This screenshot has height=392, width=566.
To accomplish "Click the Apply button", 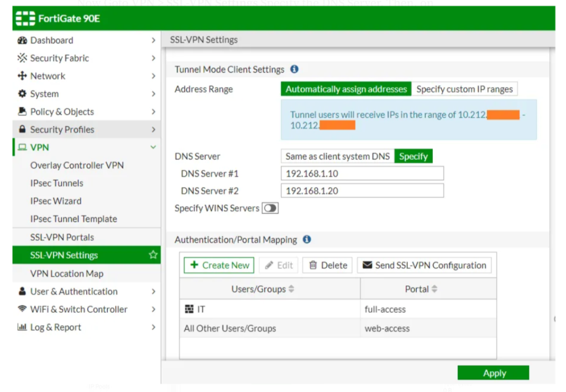I will (493, 373).
